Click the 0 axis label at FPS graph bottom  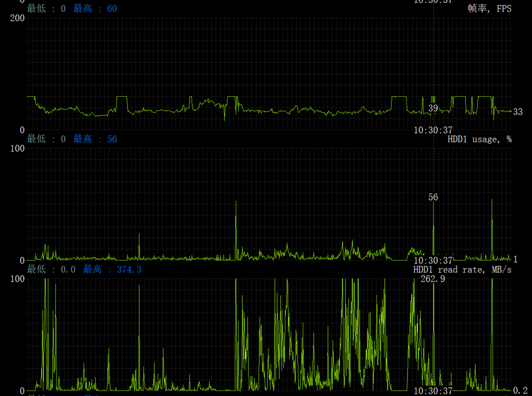click(x=22, y=130)
